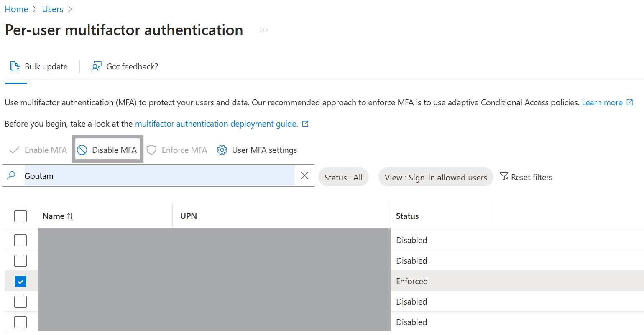The width and height of the screenshot is (644, 335).
Task: Click the last row Disabled status
Action: click(x=411, y=322)
